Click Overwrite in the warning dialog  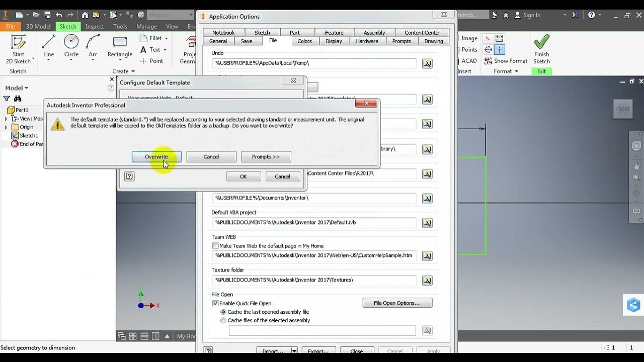click(x=156, y=157)
